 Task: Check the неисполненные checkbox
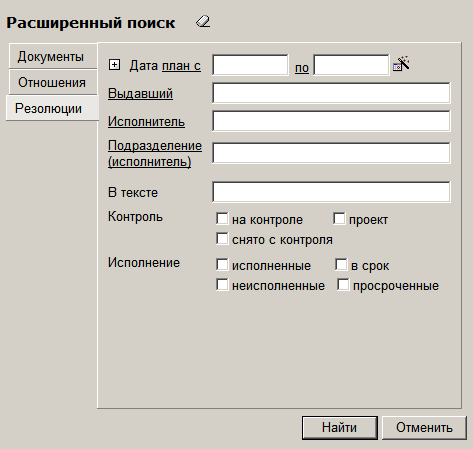pos(222,285)
